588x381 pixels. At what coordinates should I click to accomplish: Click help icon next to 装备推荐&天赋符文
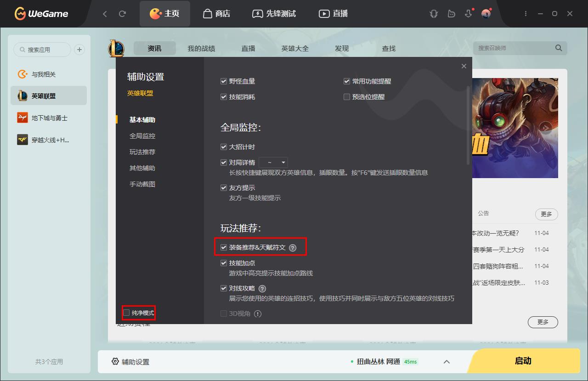293,248
